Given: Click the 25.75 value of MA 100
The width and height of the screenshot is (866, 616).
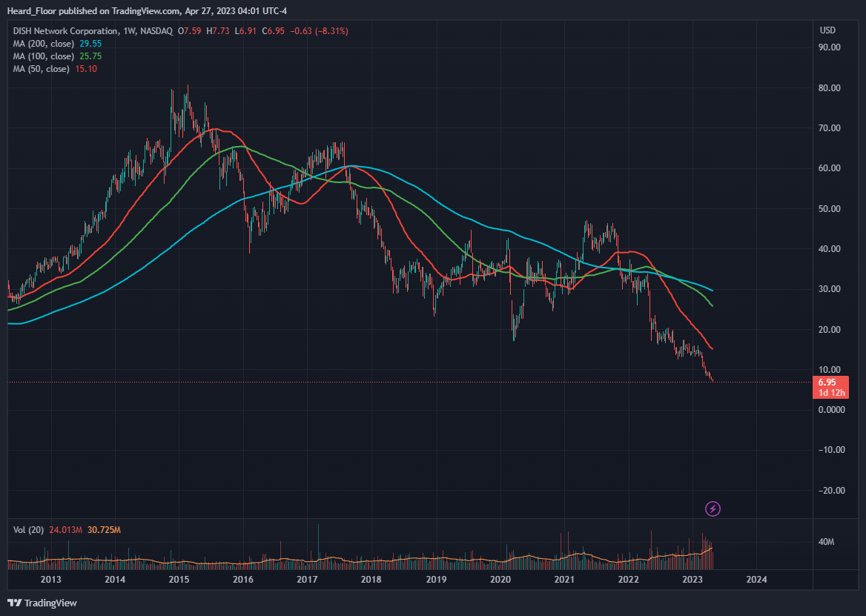Looking at the screenshot, I should click(x=90, y=56).
